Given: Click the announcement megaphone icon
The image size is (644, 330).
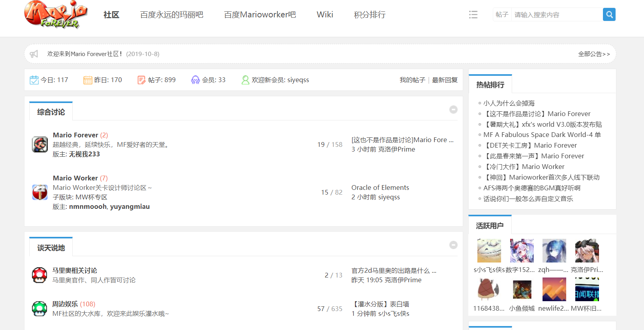Looking at the screenshot, I should click(34, 54).
